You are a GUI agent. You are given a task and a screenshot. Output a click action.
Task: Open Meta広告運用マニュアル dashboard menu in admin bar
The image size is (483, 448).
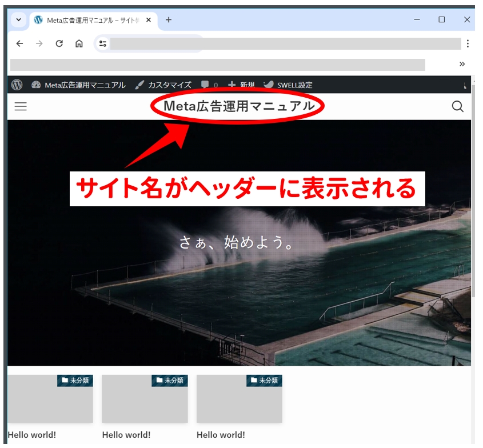[x=78, y=85]
